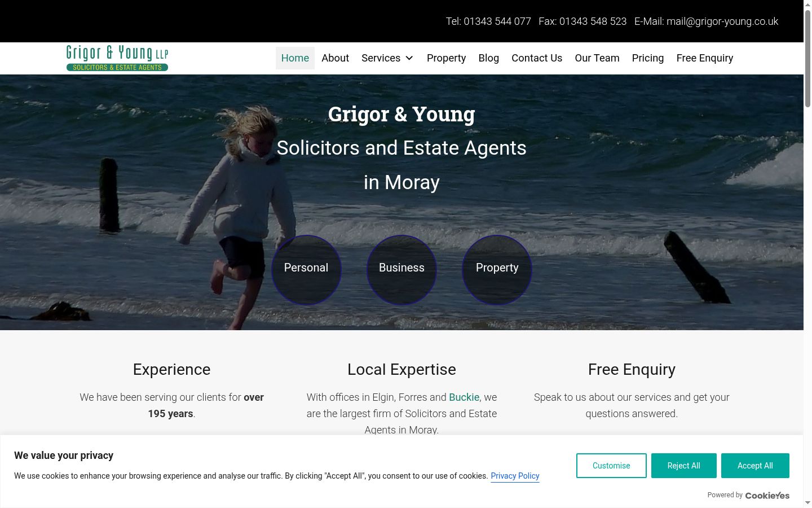Click the telephone number 01343 544 077
The image size is (812, 508).
point(497,21)
